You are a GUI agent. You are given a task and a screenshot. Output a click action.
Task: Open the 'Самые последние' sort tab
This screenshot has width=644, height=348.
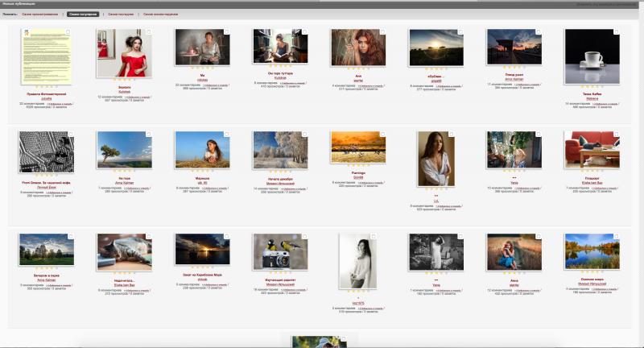point(121,14)
